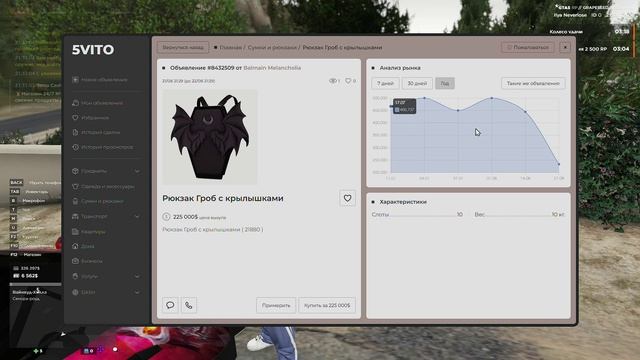Image resolution: width=640 pixels, height=360 pixels.
Task: Click the 225 000$ price text
Action: (185, 217)
